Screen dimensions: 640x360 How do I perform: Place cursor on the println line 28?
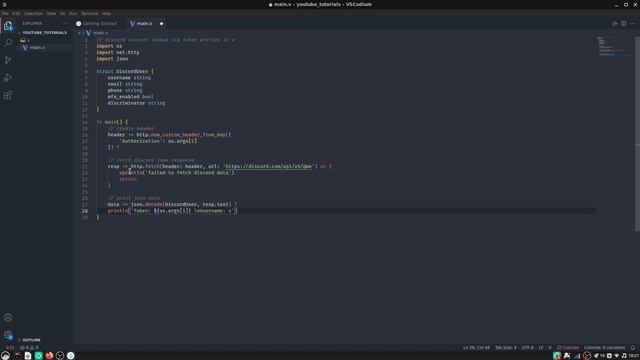(172, 211)
